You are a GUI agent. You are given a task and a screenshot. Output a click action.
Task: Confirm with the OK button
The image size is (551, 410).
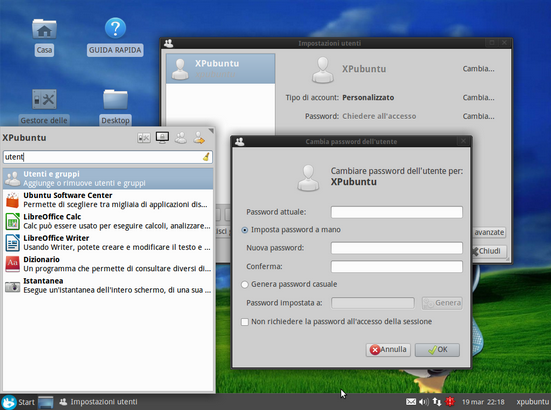point(437,350)
